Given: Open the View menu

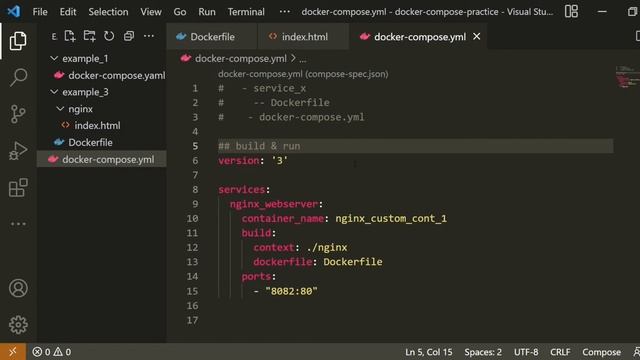Looking at the screenshot, I should 151,12.
